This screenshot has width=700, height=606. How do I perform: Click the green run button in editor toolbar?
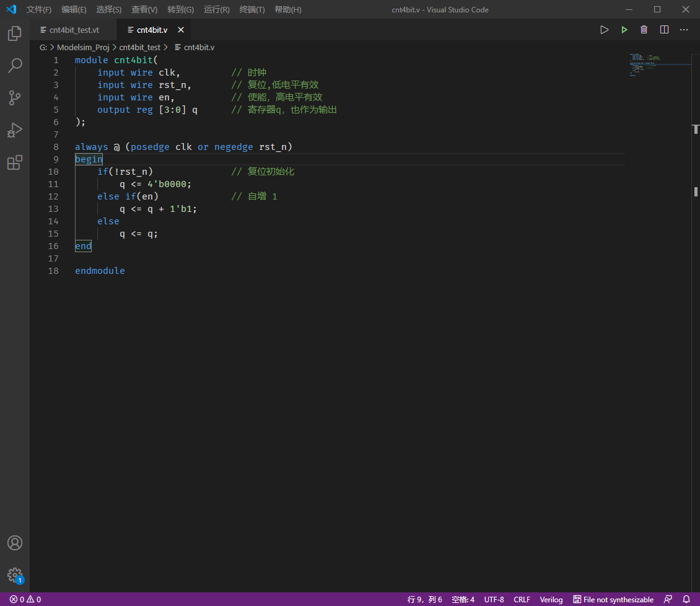[x=624, y=30]
